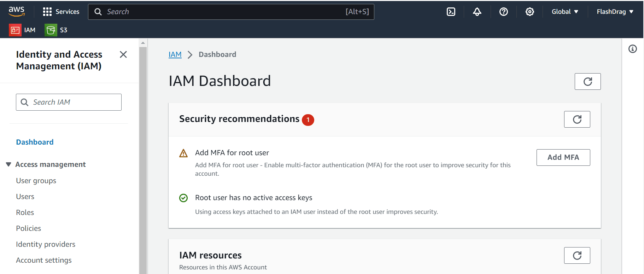Click the 'IAM Dashboard' page title
The image size is (644, 274).
click(219, 81)
